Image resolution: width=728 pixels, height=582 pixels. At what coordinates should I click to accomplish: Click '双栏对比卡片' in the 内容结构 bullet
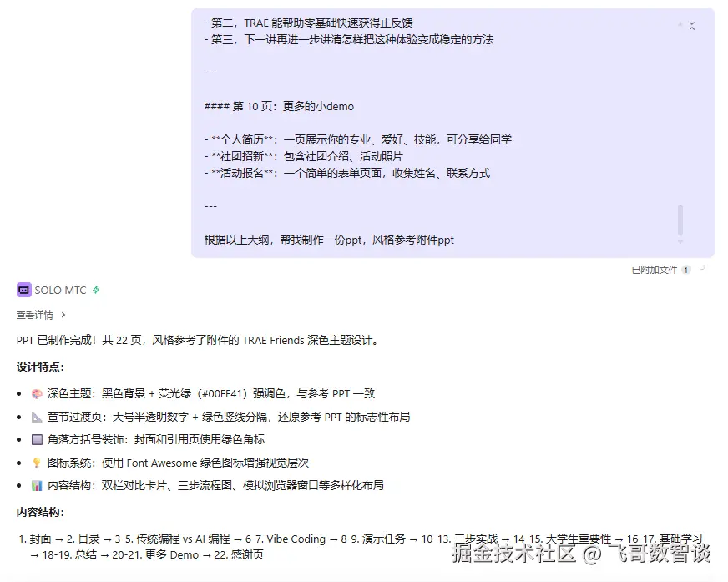134,485
